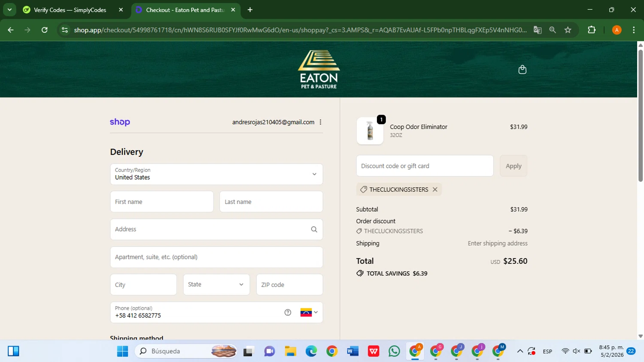This screenshot has height=362, width=644.
Task: Open account options menu next to email
Action: point(320,122)
